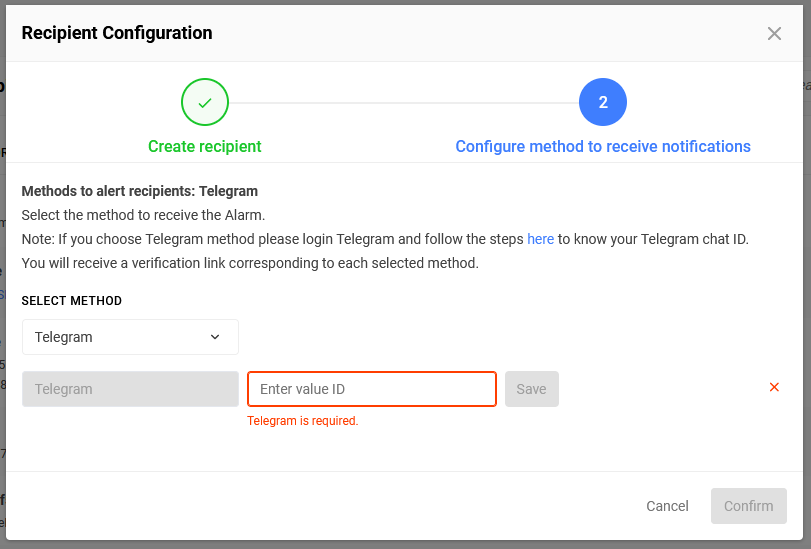Click the greyed-out Telegram method field

coord(130,389)
